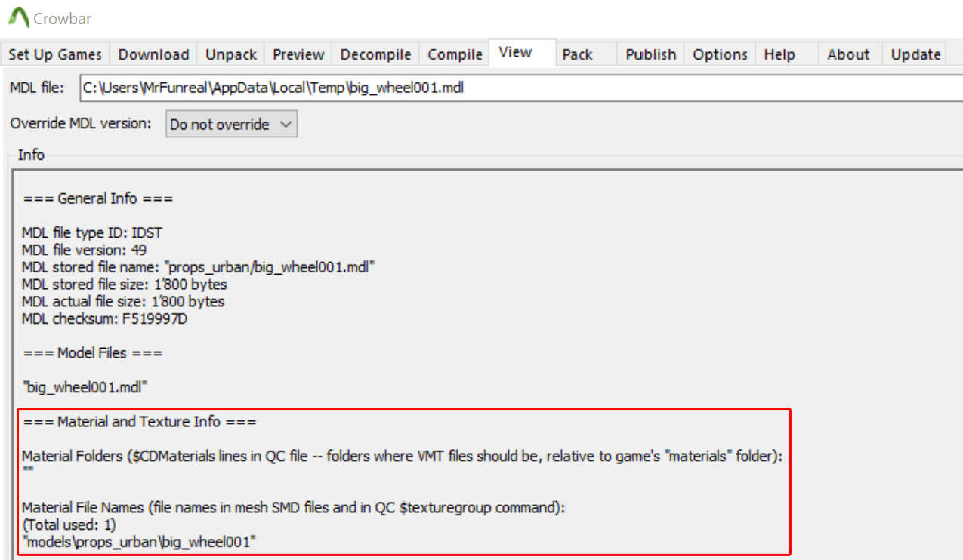Click the "MDL stored file size" line

click(125, 285)
